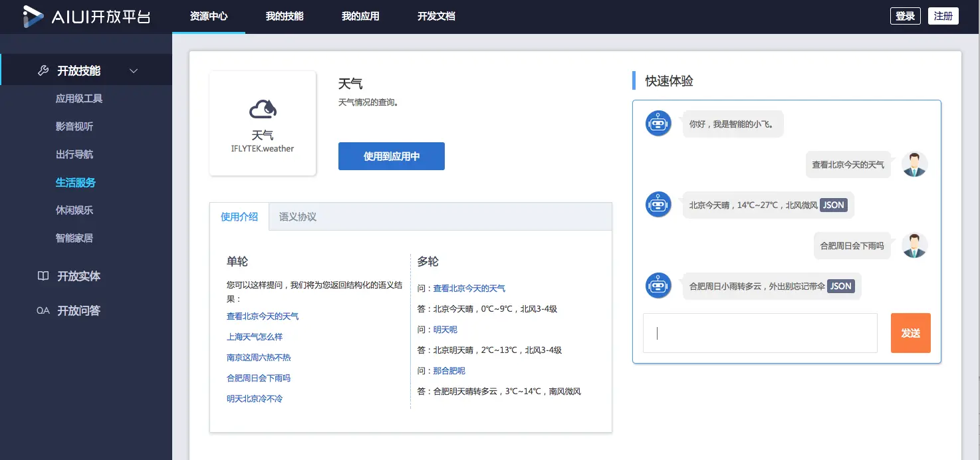Click the QA icon beside 开放问答
980x460 pixels.
point(43,310)
